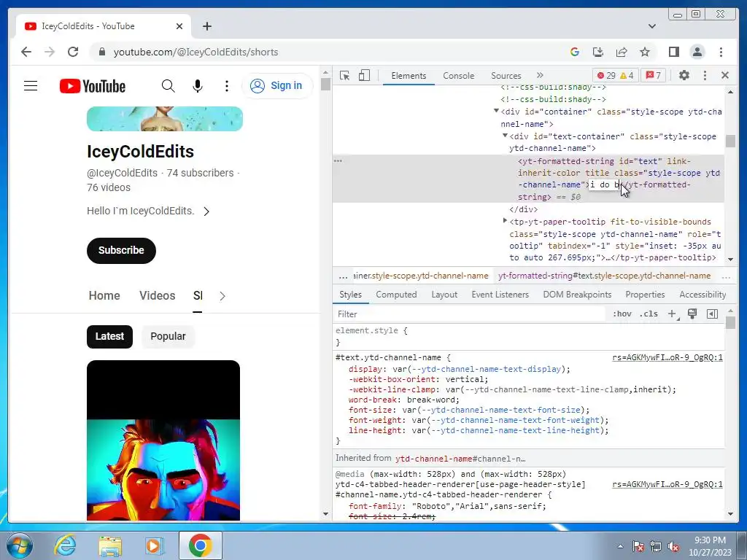Close the IceyColdEdits tab
Image resolution: width=747 pixels, height=560 pixels.
(179, 26)
